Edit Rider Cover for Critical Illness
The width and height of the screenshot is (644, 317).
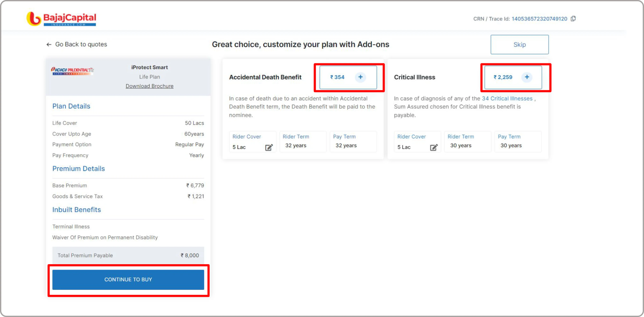point(434,147)
